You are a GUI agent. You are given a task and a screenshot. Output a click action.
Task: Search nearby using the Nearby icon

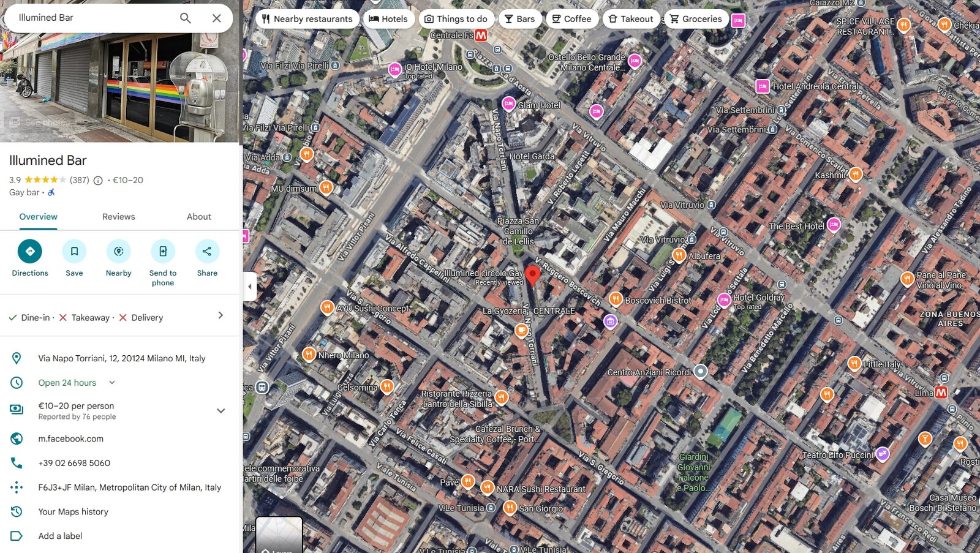point(118,251)
